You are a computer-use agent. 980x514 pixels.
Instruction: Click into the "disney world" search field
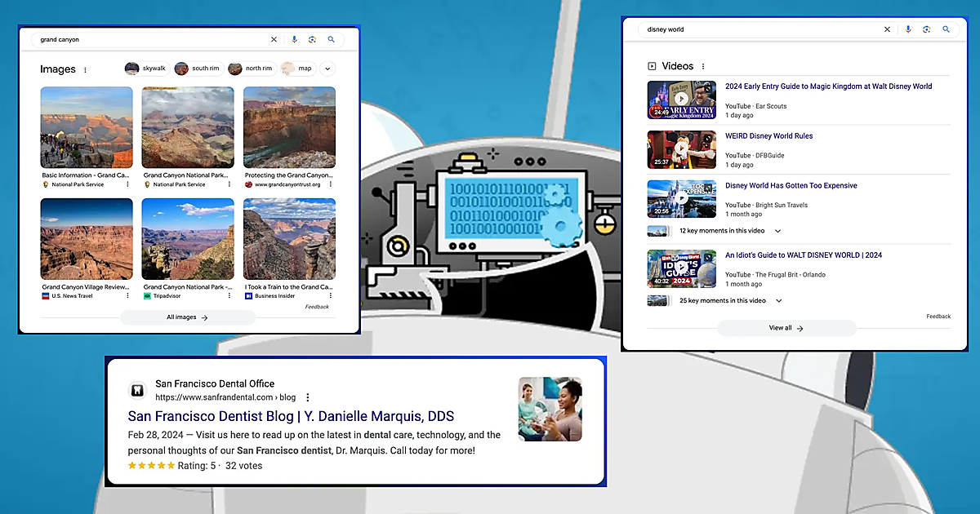(759, 29)
